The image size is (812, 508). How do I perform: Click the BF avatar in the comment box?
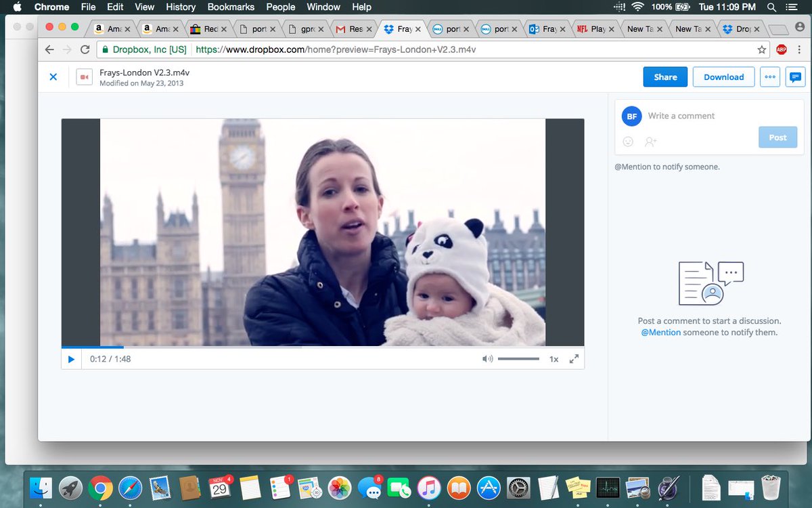click(631, 116)
